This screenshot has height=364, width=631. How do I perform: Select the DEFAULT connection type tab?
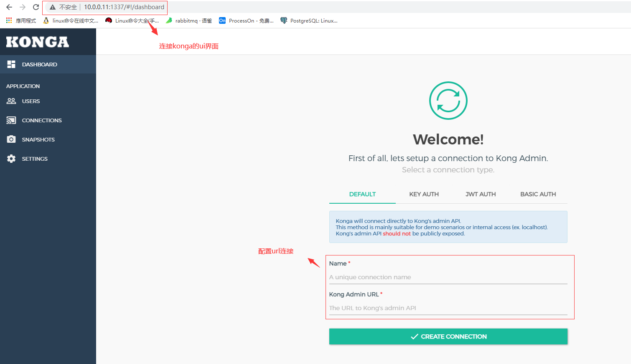pyautogui.click(x=362, y=194)
